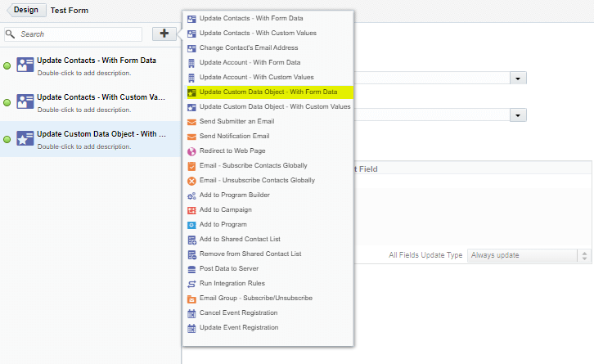This screenshot has width=594, height=364.
Task: Click globe icon for Redirect to Web Page
Action: tap(191, 151)
